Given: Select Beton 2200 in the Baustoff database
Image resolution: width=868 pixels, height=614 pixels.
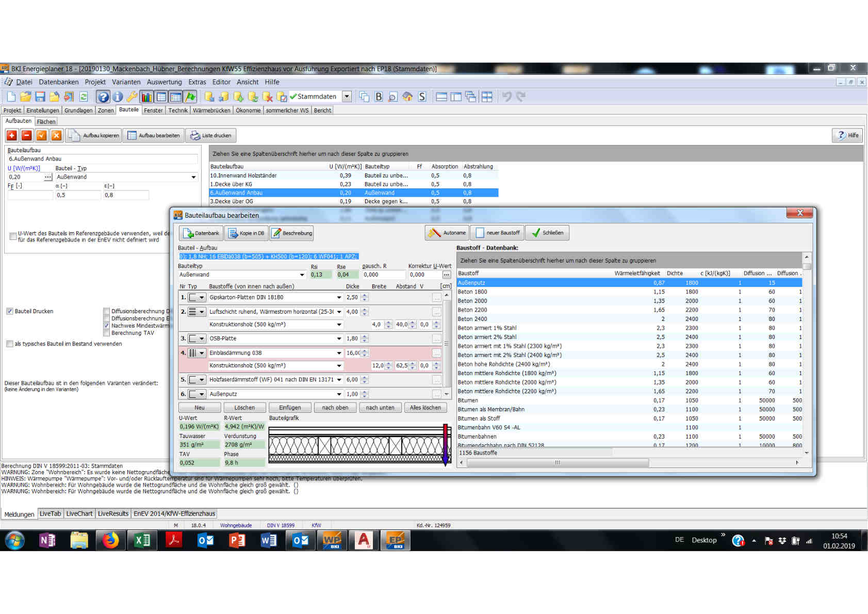Looking at the screenshot, I should pyautogui.click(x=629, y=310).
